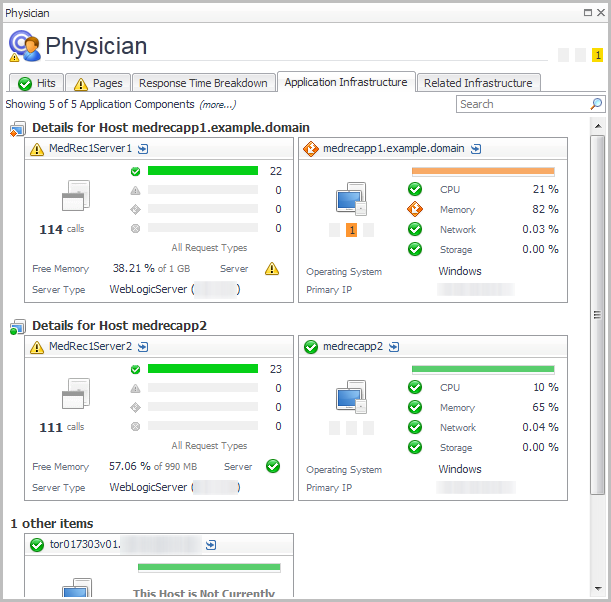Click host icon beside medrecapp1.example.domain details heading
The height and width of the screenshot is (602, 611).
click(18, 129)
